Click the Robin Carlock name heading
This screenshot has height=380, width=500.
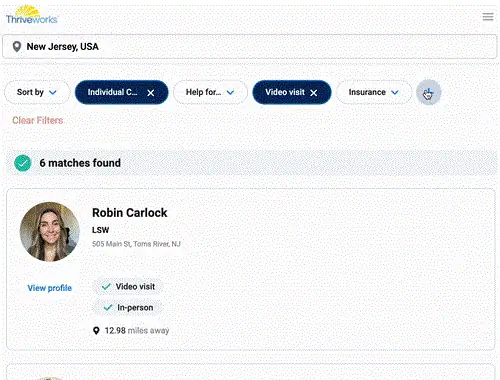point(130,213)
